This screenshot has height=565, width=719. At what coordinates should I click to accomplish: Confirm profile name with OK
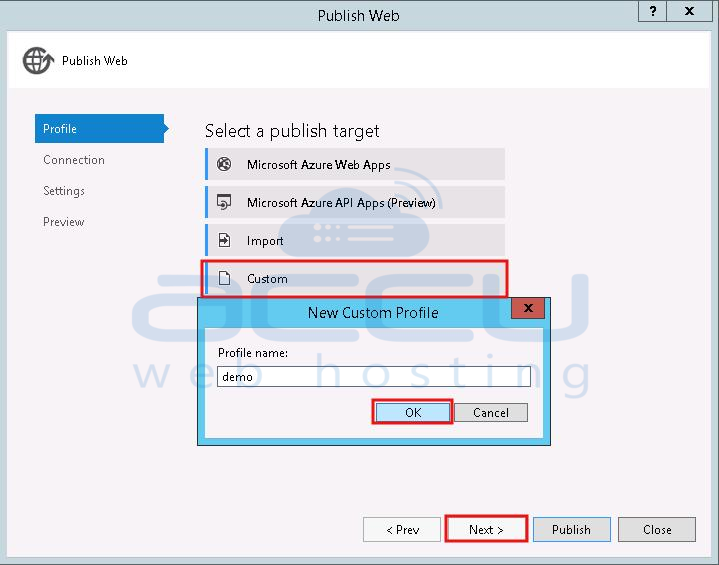(x=413, y=412)
